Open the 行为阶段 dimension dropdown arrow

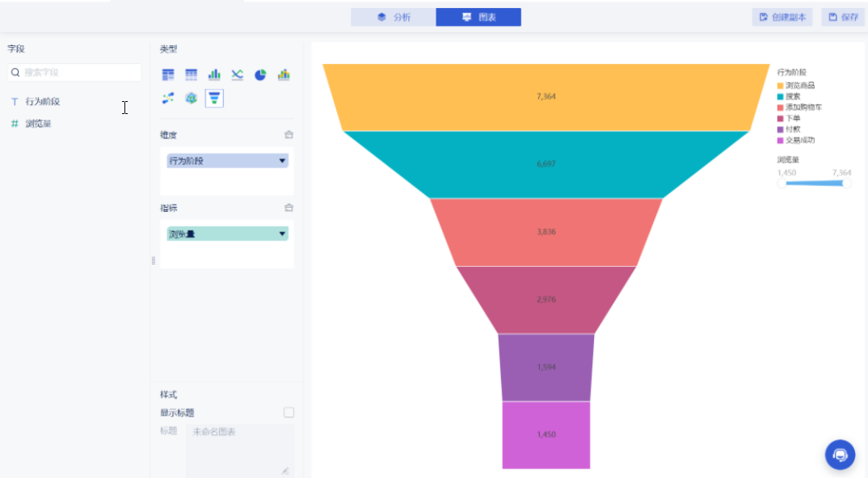tap(282, 161)
